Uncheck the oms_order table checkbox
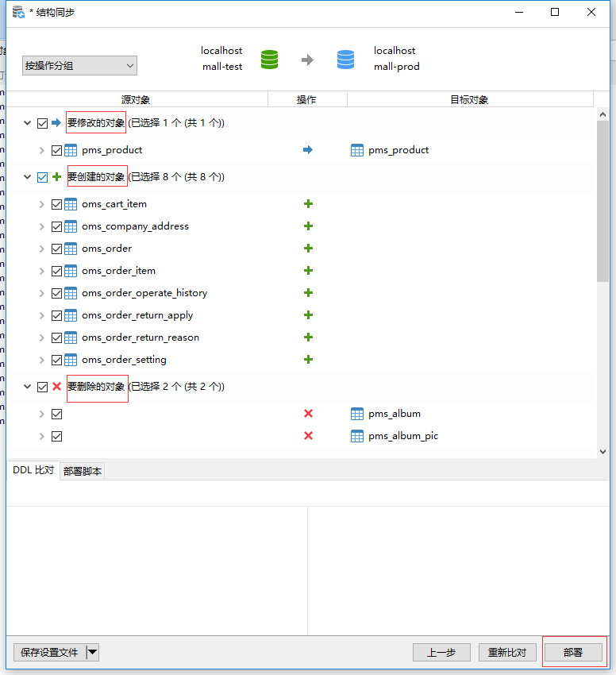Viewport: 616px width, 675px height. coord(56,249)
